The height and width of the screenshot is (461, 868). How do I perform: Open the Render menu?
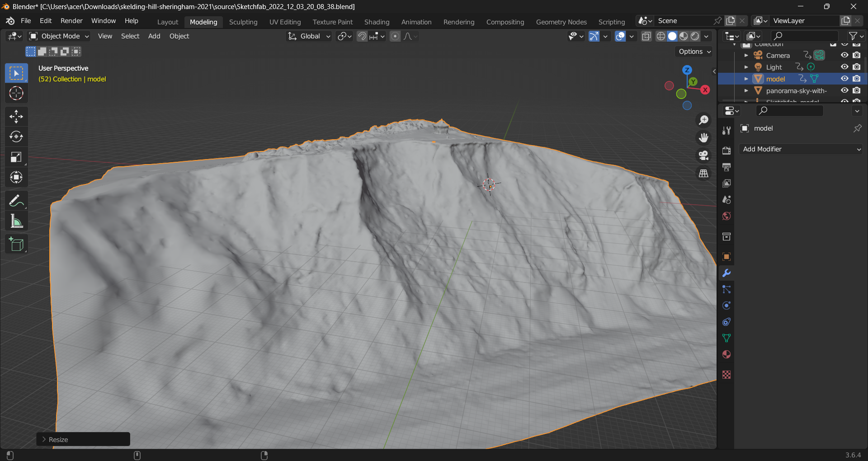click(x=71, y=21)
